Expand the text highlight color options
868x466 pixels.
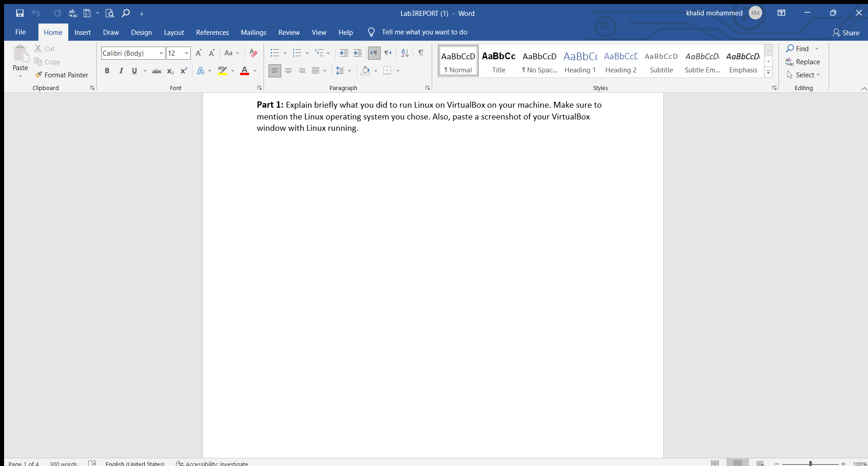tap(233, 71)
